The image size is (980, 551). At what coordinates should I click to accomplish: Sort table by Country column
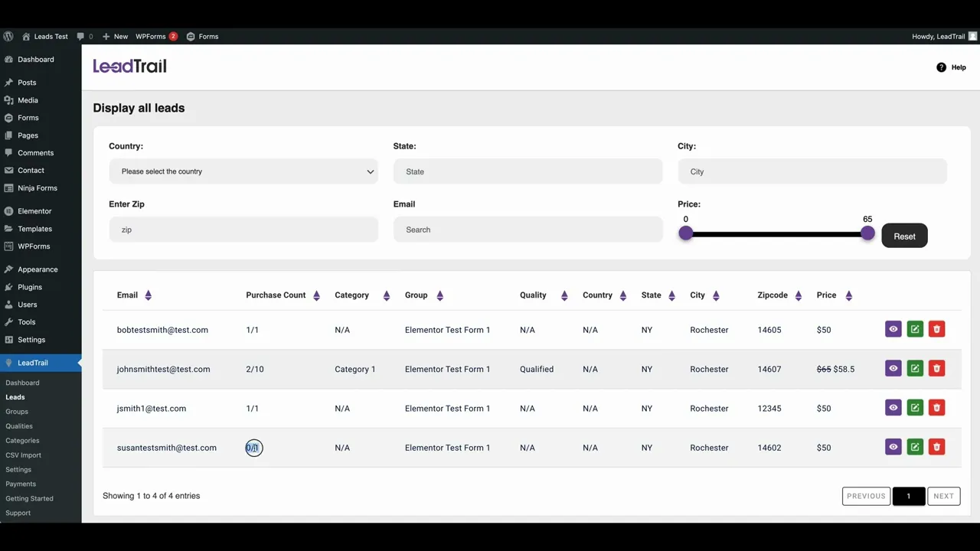point(623,295)
